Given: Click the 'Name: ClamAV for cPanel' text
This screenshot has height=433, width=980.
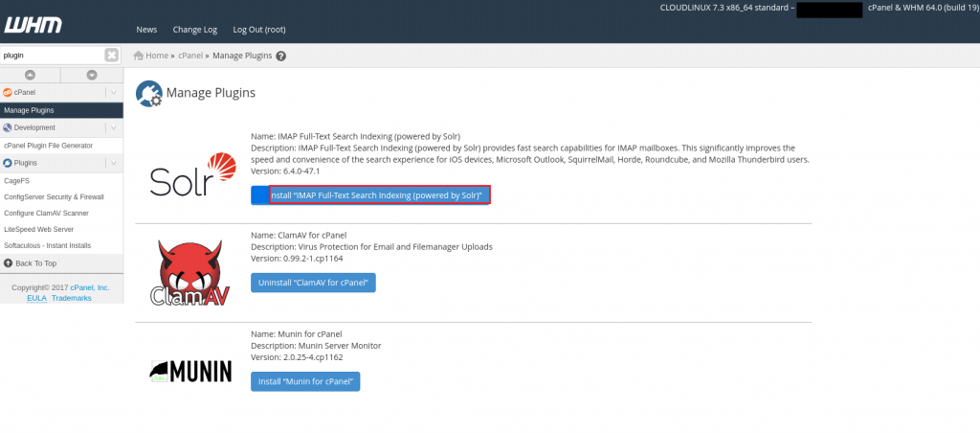Looking at the screenshot, I should (299, 236).
